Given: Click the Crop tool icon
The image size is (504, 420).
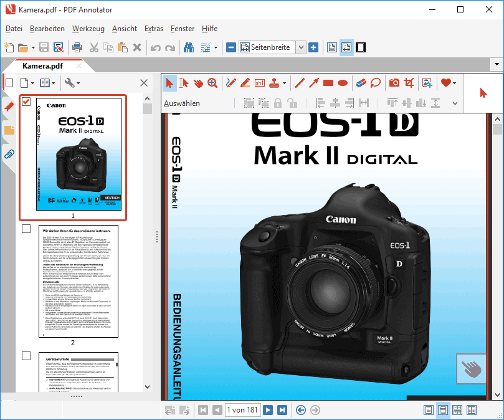Looking at the screenshot, I should tap(409, 83).
